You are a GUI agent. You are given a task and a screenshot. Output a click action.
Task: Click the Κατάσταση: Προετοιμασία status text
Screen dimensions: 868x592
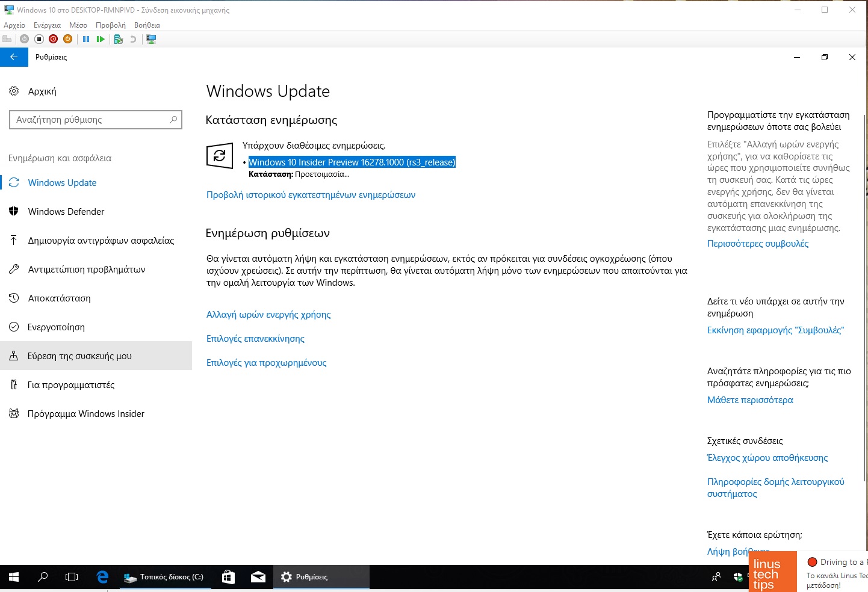(x=299, y=174)
